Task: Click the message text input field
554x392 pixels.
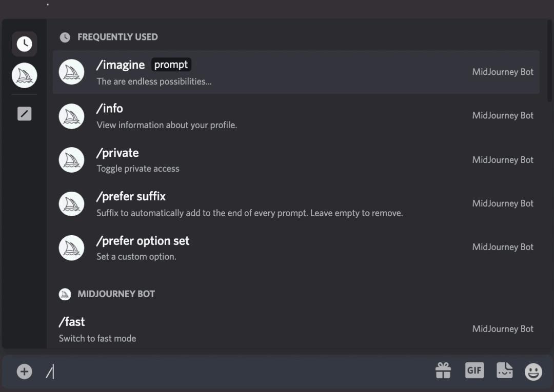Action: point(236,372)
